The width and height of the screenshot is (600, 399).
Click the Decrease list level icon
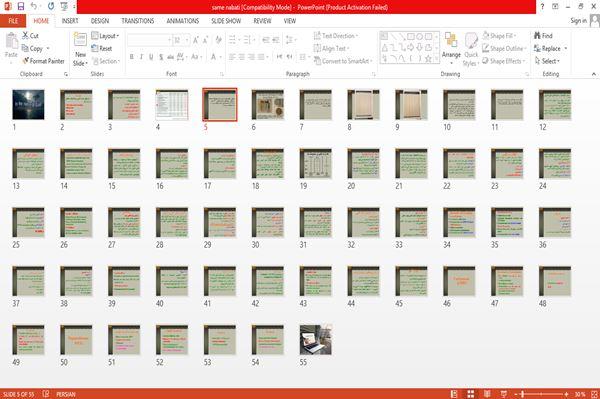click(x=266, y=40)
